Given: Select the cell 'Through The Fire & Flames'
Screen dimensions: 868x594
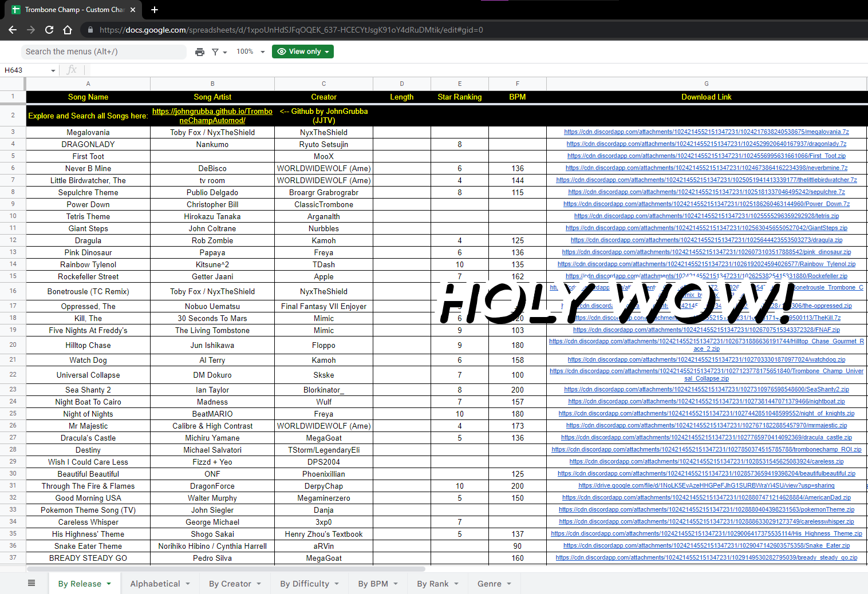Looking at the screenshot, I should point(88,486).
